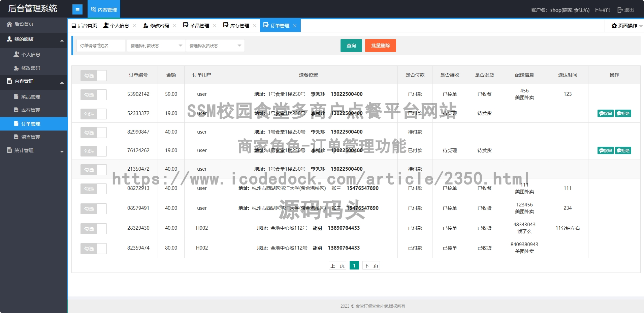This screenshot has height=313, width=644.
Task: Click the person icon beside sidebar 个人信息
Action: coord(16,54)
